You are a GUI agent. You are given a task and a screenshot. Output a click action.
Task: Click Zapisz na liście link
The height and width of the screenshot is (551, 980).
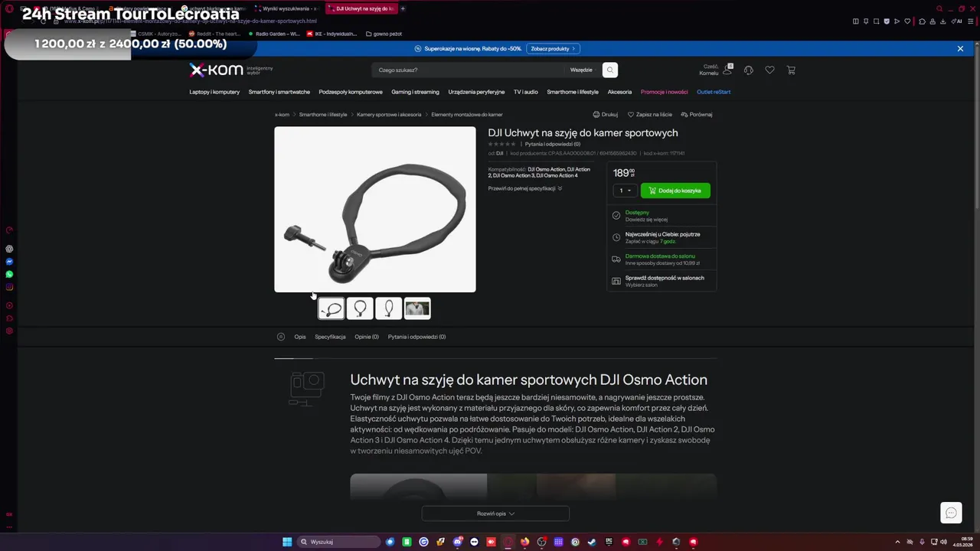649,114
